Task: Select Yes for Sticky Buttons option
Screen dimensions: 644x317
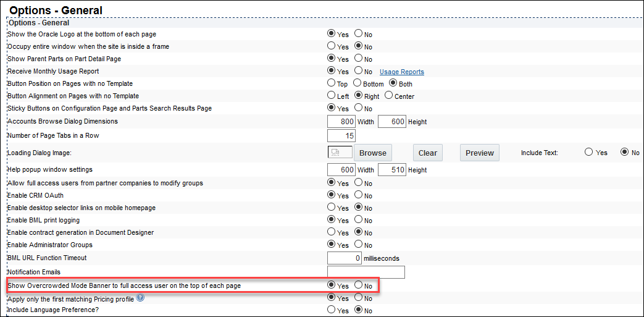Action: pos(330,108)
